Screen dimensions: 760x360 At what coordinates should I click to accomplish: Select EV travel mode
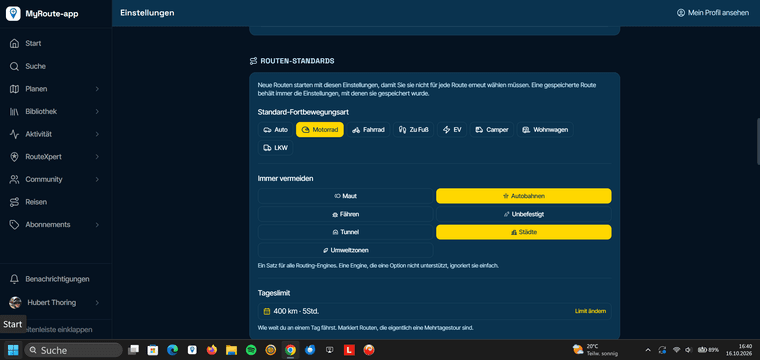pyautogui.click(x=452, y=130)
